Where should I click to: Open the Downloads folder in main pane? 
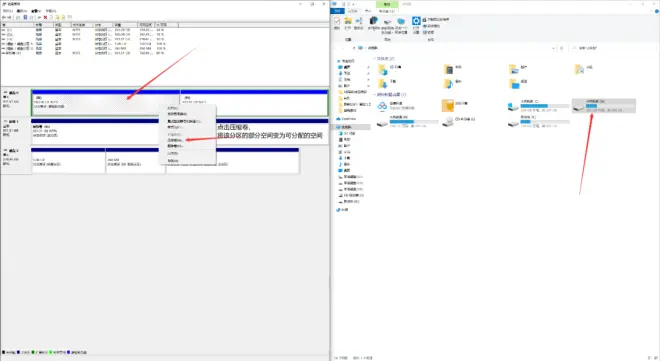coord(388,83)
